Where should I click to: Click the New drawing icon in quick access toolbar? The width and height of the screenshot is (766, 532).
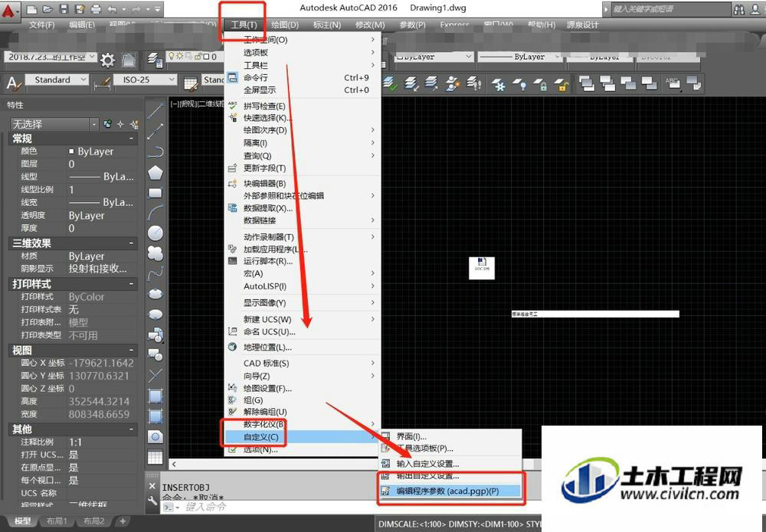point(31,8)
